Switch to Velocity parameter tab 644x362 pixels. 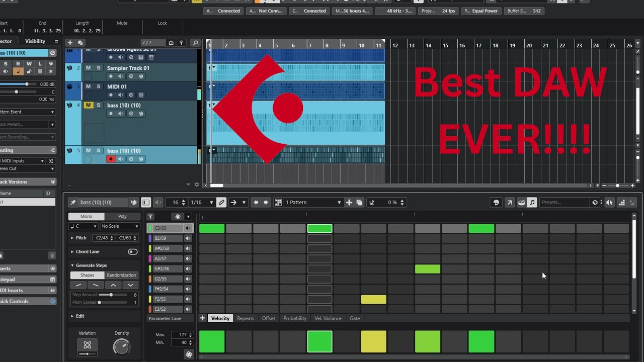click(x=220, y=318)
